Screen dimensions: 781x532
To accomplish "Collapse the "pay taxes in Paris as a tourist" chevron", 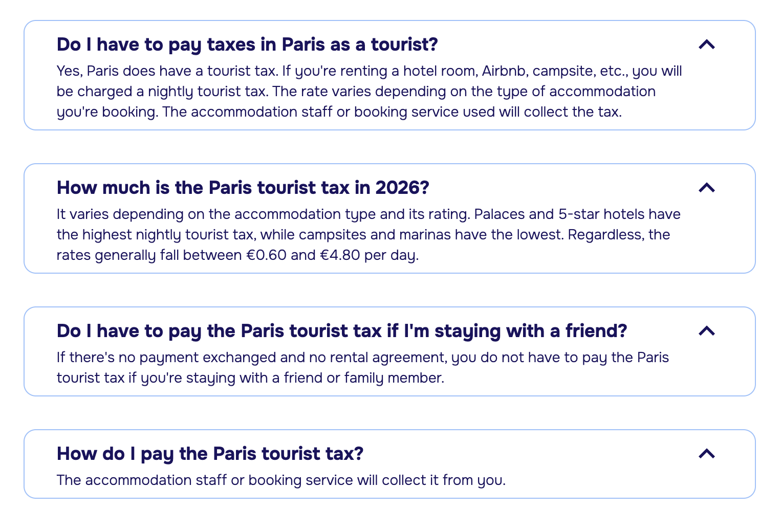I will [706, 45].
